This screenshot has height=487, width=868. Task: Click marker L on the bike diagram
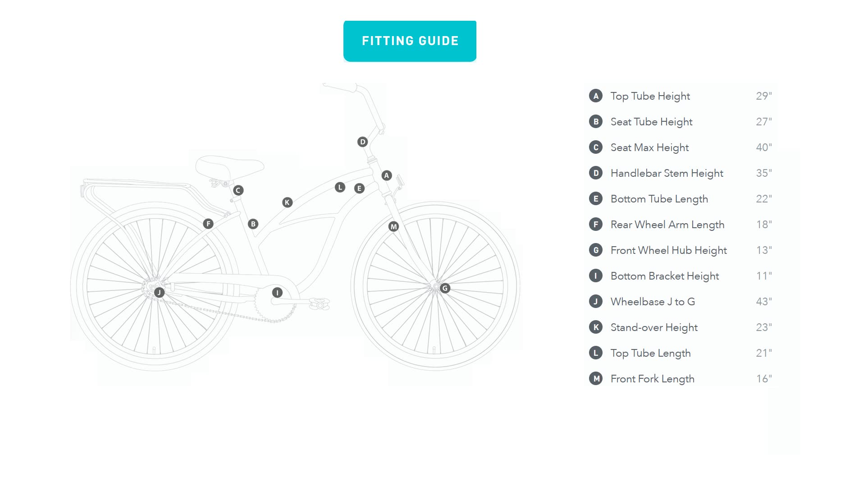point(340,187)
